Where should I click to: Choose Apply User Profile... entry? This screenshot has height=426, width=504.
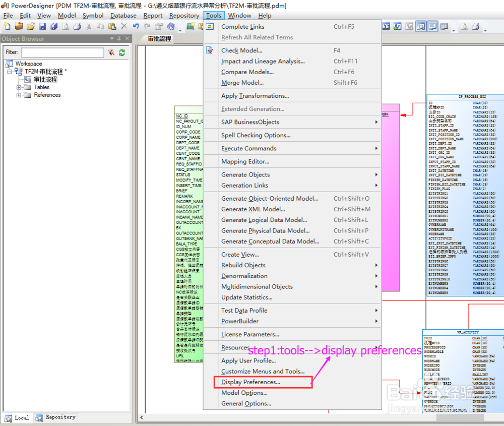point(292,361)
